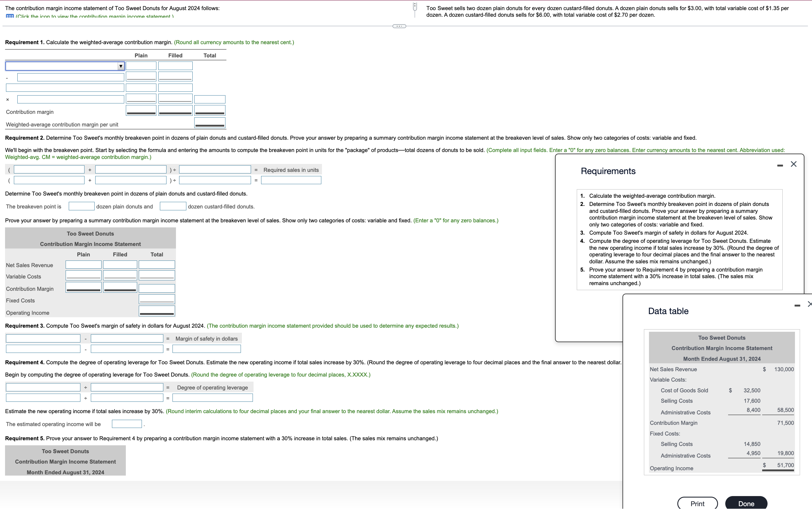Minimize the Data table popup
This screenshot has width=812, height=509.
tap(797, 306)
